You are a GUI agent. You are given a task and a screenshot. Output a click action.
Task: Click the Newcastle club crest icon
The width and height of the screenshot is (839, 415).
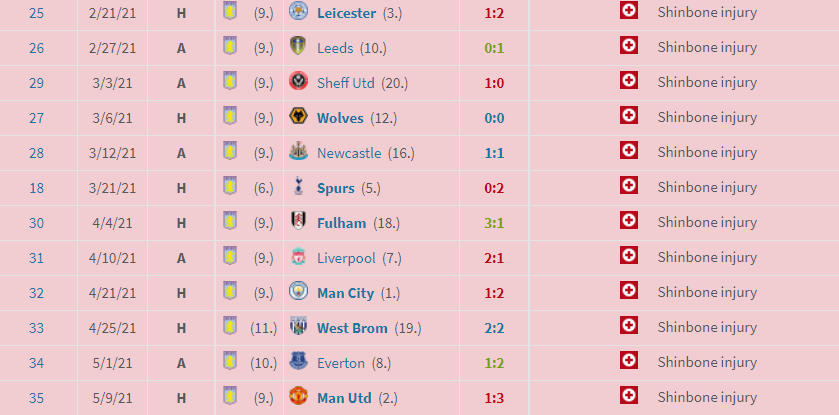click(298, 151)
